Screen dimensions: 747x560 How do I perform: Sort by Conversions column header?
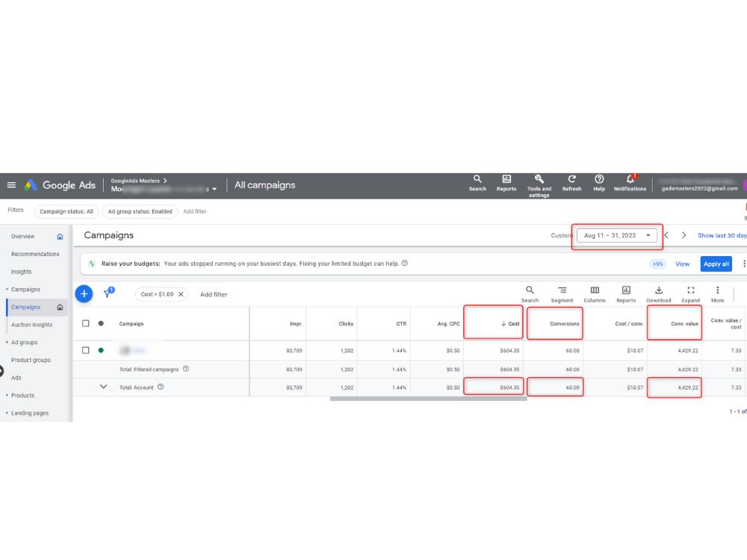(565, 324)
